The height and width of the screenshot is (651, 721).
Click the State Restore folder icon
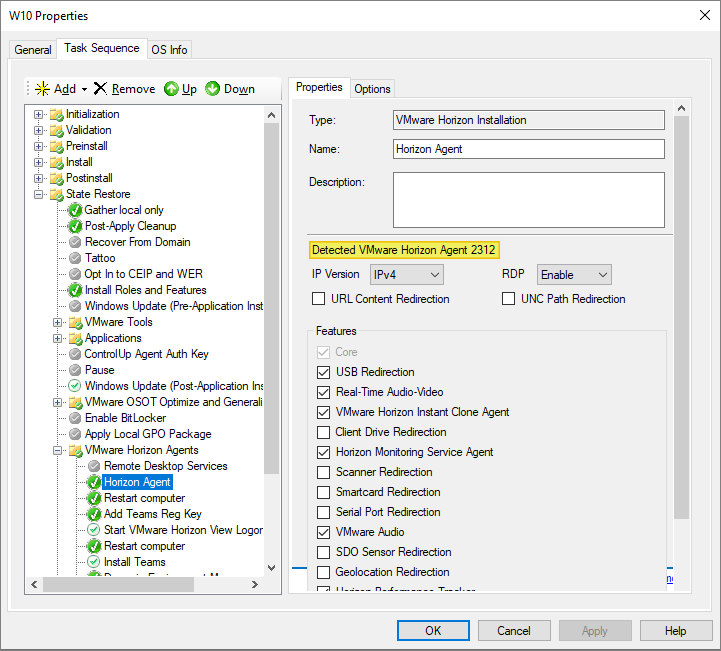[x=56, y=194]
